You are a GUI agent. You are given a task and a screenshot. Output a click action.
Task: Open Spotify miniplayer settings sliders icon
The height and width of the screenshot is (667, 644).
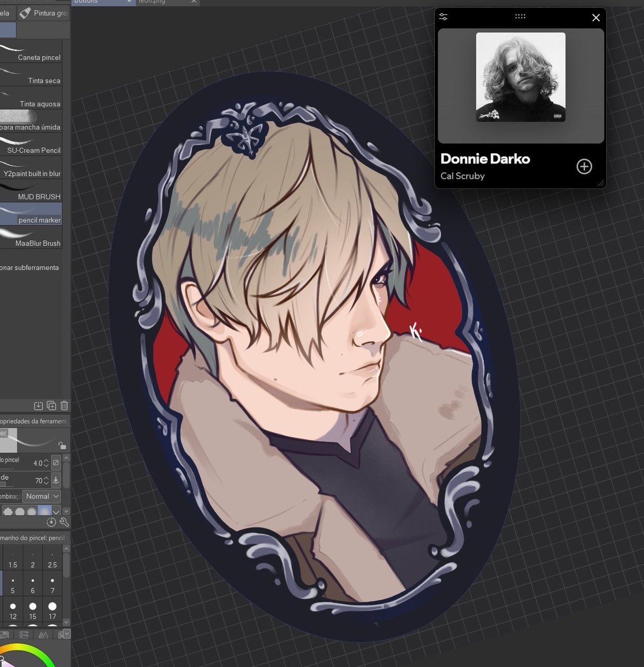tap(443, 17)
